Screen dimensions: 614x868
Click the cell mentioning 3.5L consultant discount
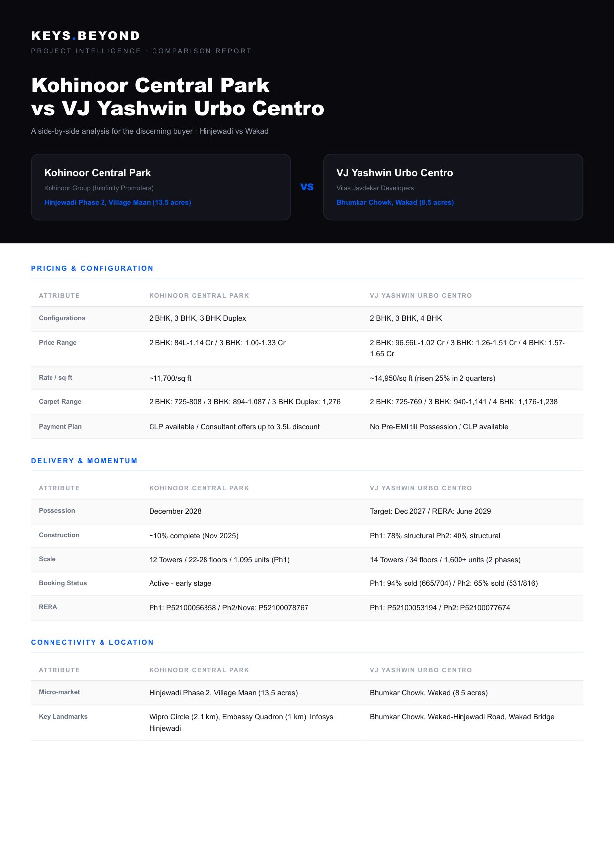pos(234,427)
